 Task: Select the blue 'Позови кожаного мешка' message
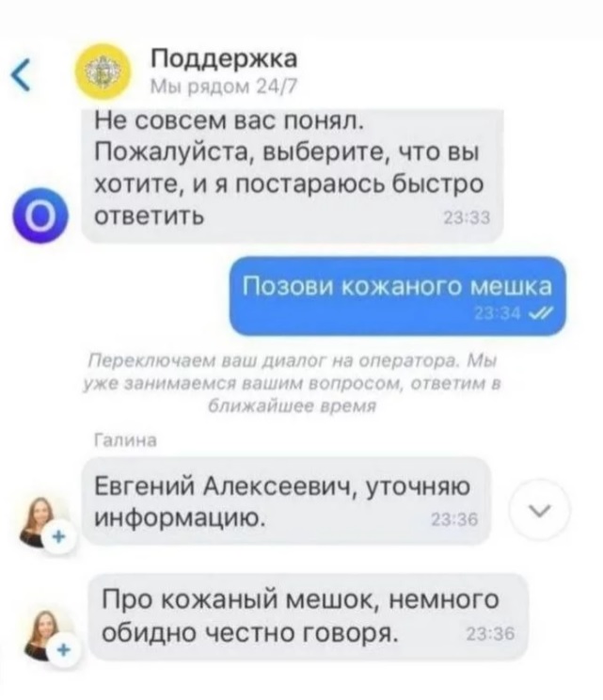pos(398,295)
